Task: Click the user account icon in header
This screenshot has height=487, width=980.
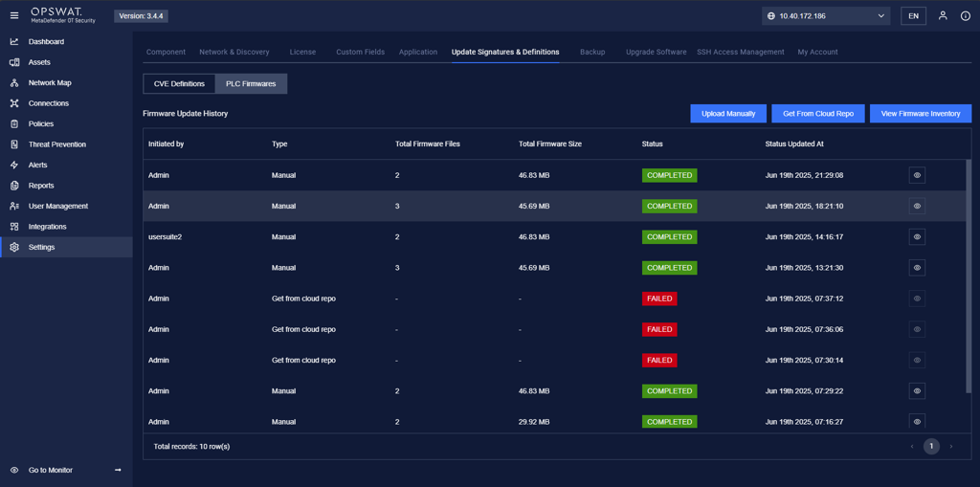Action: (943, 15)
